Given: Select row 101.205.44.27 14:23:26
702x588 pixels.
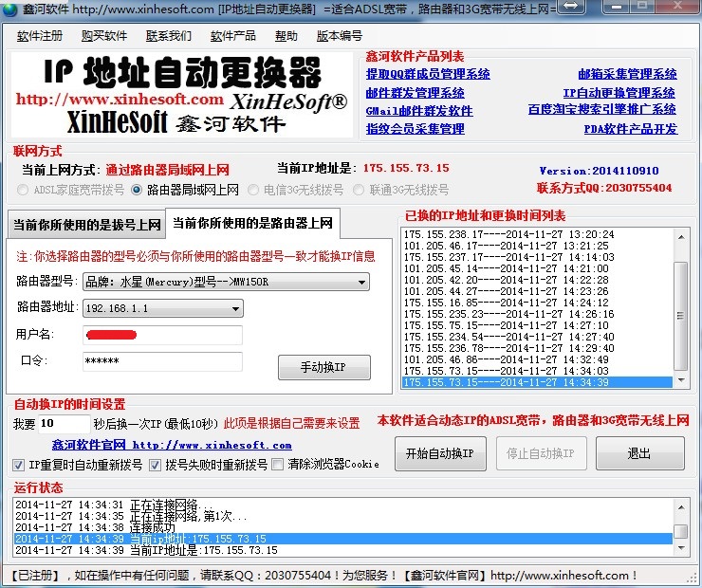Looking at the screenshot, I should (x=538, y=291).
